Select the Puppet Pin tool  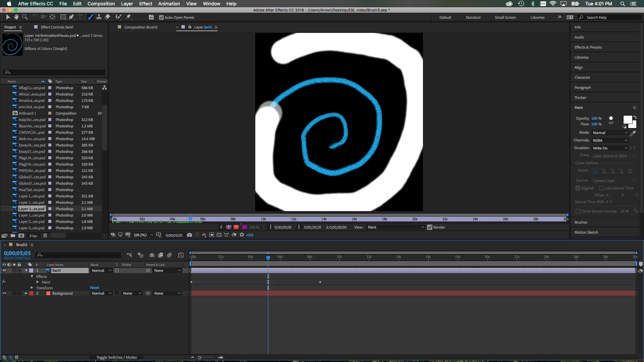click(x=128, y=17)
